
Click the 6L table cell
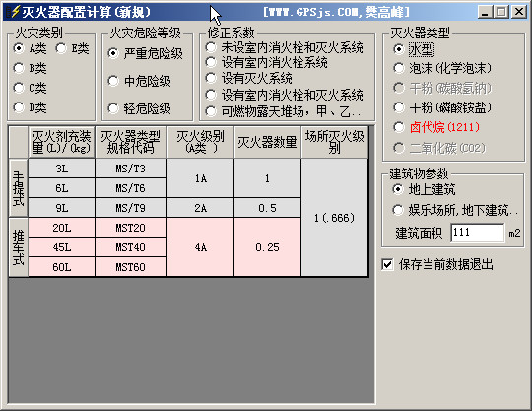(x=61, y=188)
